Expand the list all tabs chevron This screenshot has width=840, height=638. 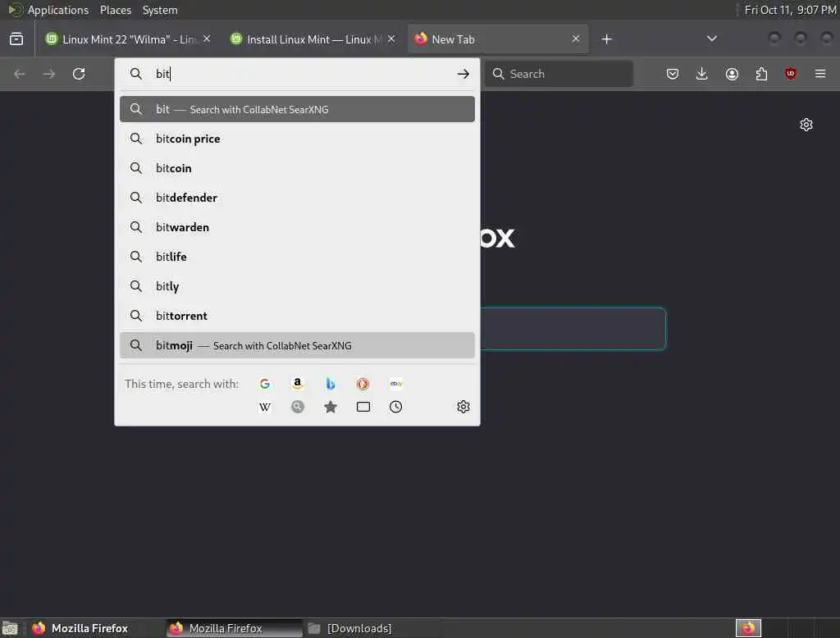tap(712, 39)
